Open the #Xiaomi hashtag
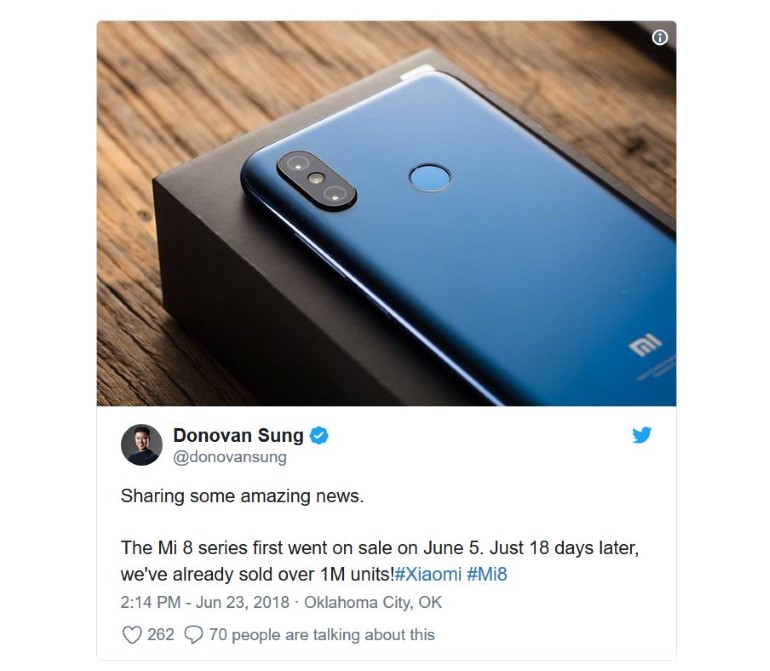Viewport: 770px width, 671px height. click(x=428, y=574)
